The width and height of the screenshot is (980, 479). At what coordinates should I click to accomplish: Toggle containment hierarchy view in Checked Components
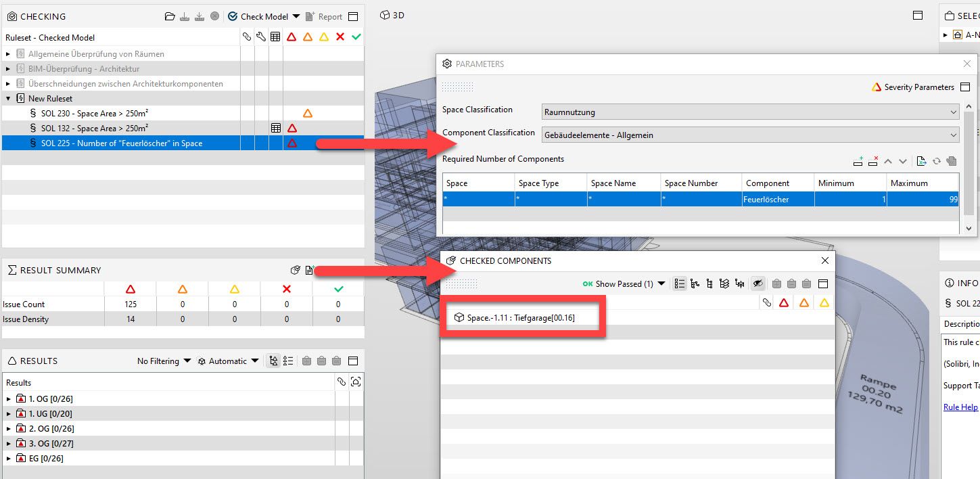tap(695, 284)
